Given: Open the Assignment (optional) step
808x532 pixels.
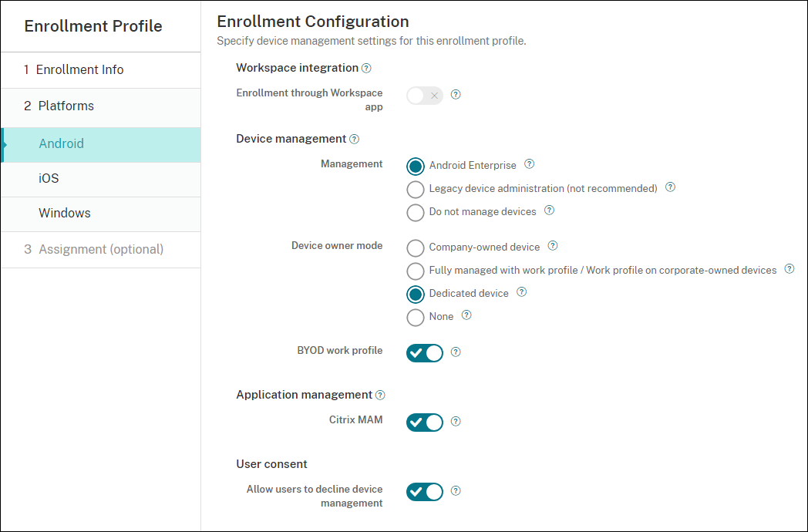Looking at the screenshot, I should click(x=100, y=249).
